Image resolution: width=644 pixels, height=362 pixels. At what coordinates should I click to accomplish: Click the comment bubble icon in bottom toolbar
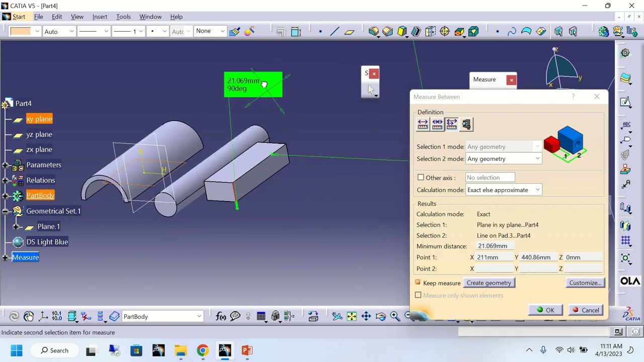pyautogui.click(x=235, y=316)
